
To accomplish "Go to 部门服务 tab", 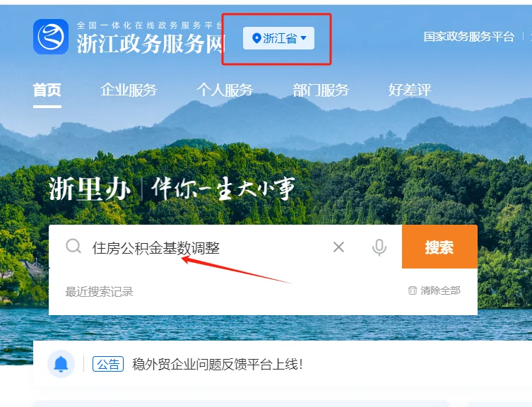I will [x=321, y=90].
